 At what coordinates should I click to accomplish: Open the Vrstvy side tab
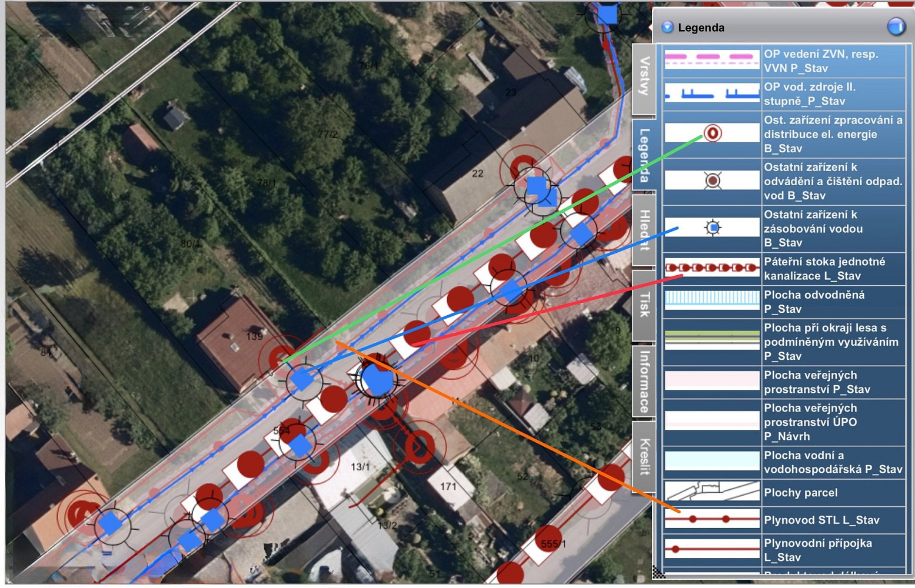pyautogui.click(x=644, y=78)
